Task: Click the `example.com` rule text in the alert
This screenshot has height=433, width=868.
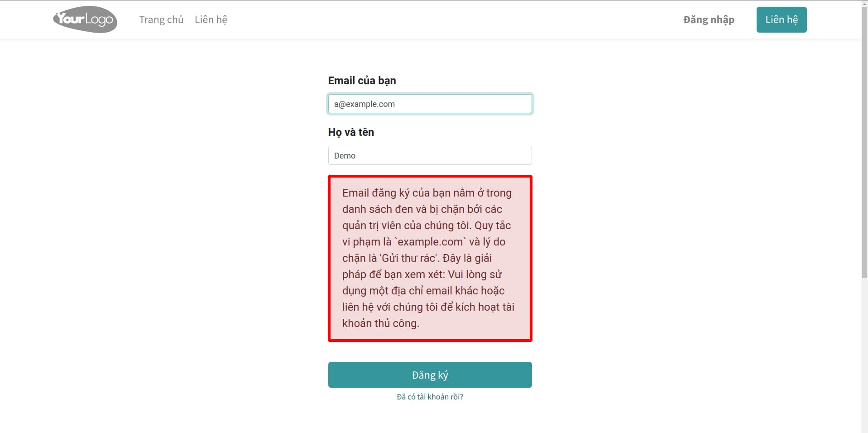Action: [x=430, y=242]
